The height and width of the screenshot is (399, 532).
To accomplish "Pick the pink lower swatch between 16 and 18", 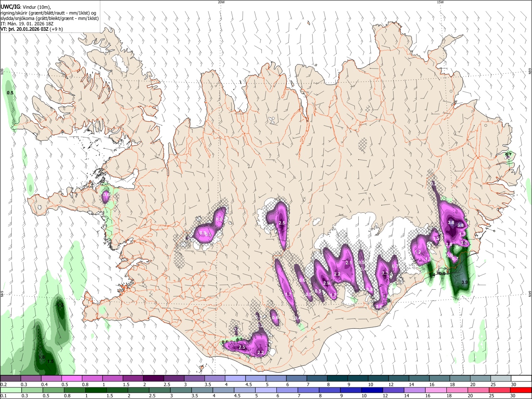I will coord(437,390).
